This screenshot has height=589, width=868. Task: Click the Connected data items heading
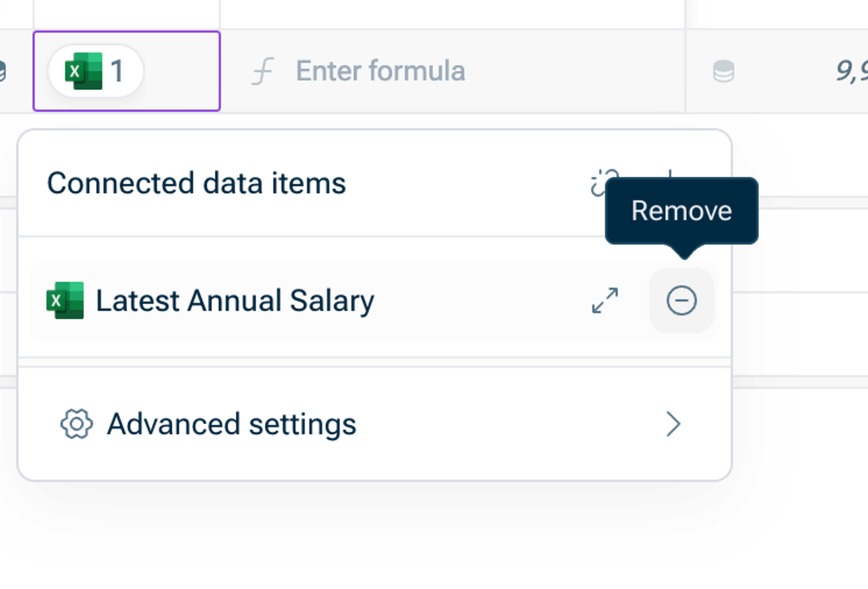[x=196, y=183]
